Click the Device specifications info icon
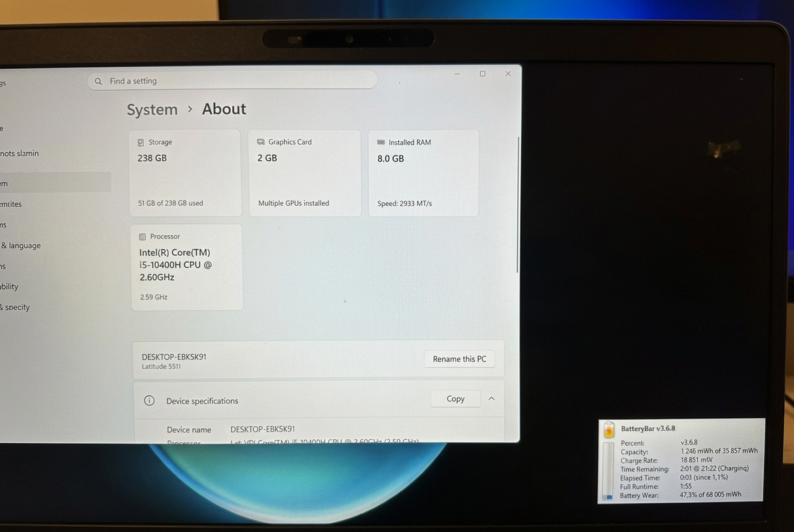 (x=149, y=401)
